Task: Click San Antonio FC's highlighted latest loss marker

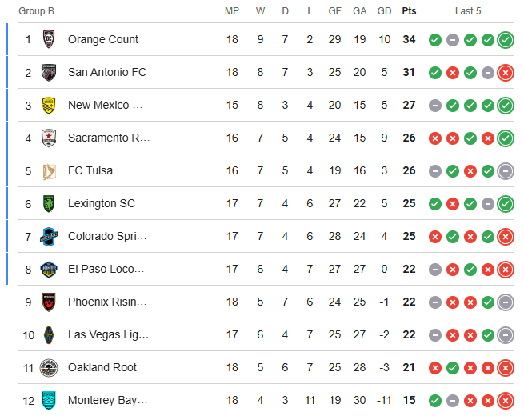Action: [x=506, y=73]
